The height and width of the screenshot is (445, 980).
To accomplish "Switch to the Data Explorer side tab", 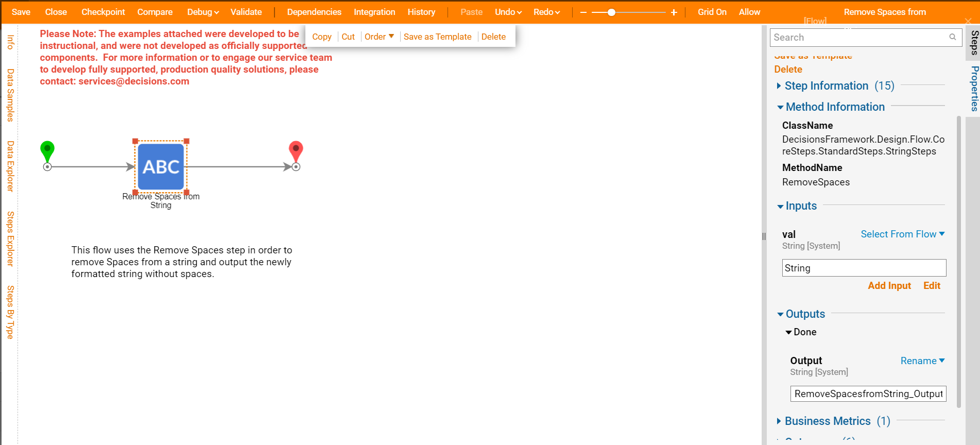I will point(10,166).
